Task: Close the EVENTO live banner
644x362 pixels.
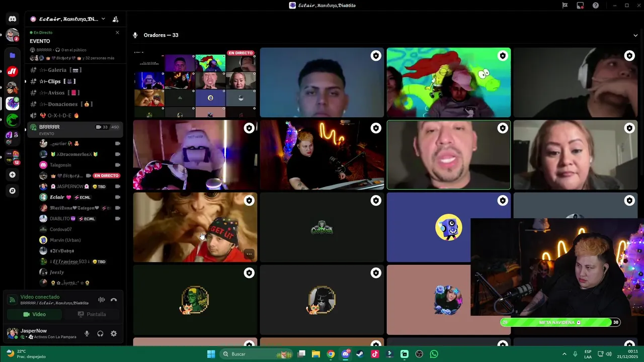Action: 117,33
